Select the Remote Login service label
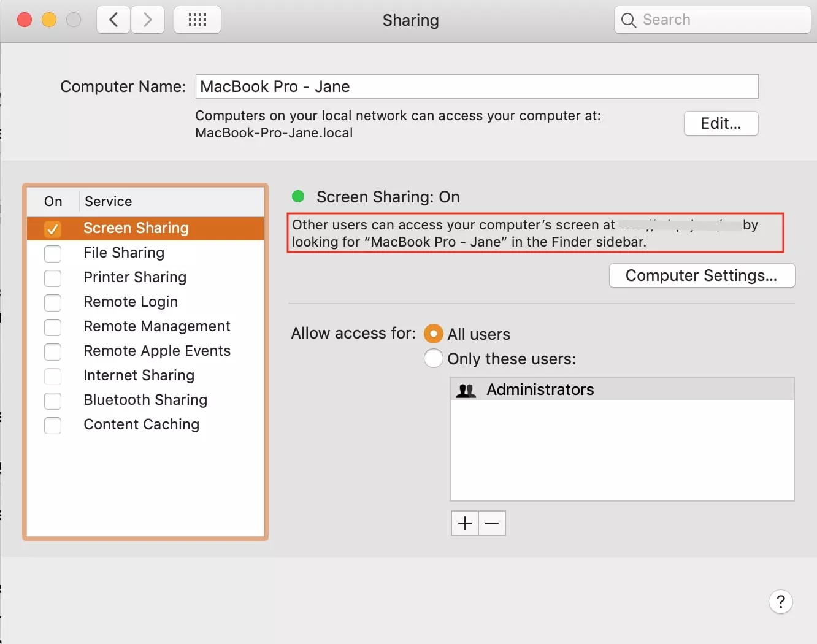 131,302
